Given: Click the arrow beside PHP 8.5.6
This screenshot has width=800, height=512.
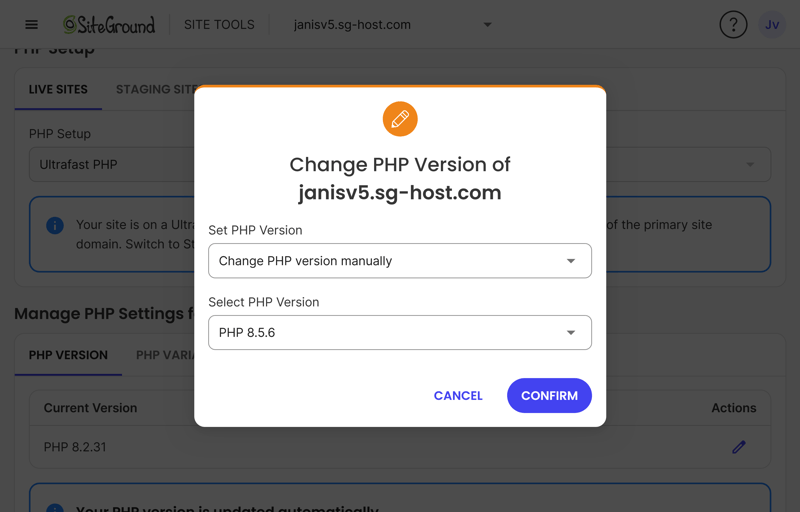Looking at the screenshot, I should pos(571,332).
